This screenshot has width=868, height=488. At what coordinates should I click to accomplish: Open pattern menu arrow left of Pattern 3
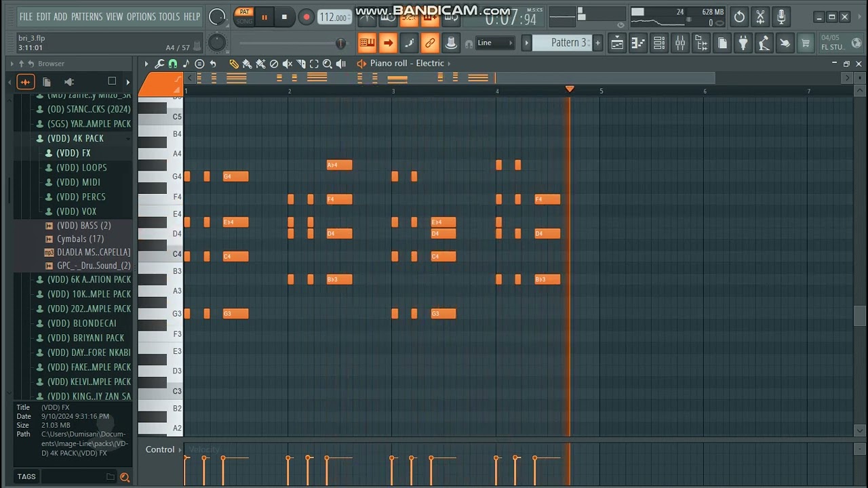(526, 43)
